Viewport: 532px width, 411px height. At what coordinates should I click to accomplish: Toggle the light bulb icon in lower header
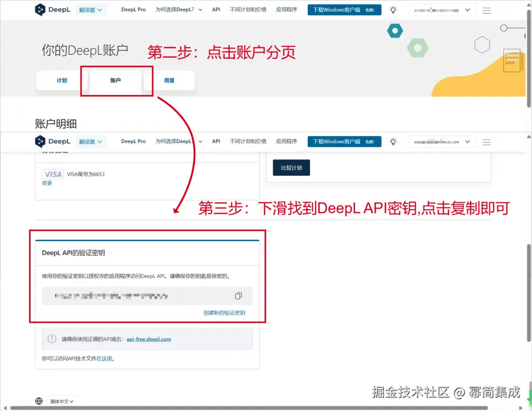tap(393, 142)
